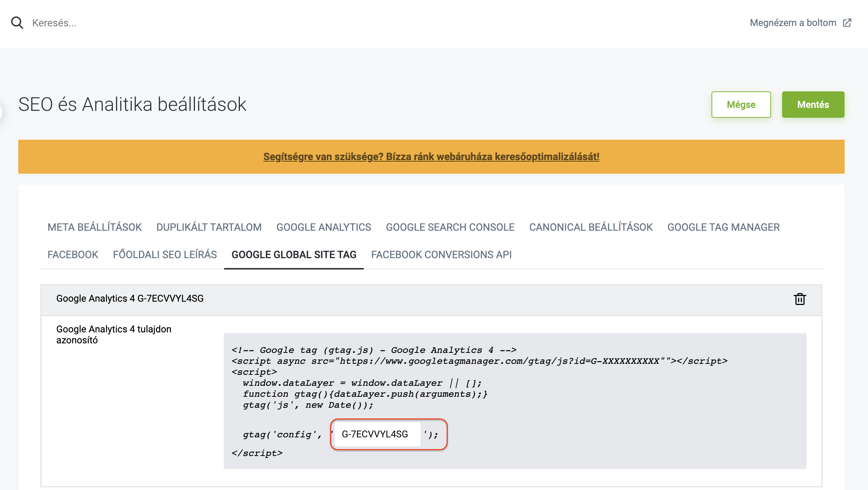The height and width of the screenshot is (490, 868).
Task: Switch to the Google Tag Manager tab
Action: click(724, 227)
